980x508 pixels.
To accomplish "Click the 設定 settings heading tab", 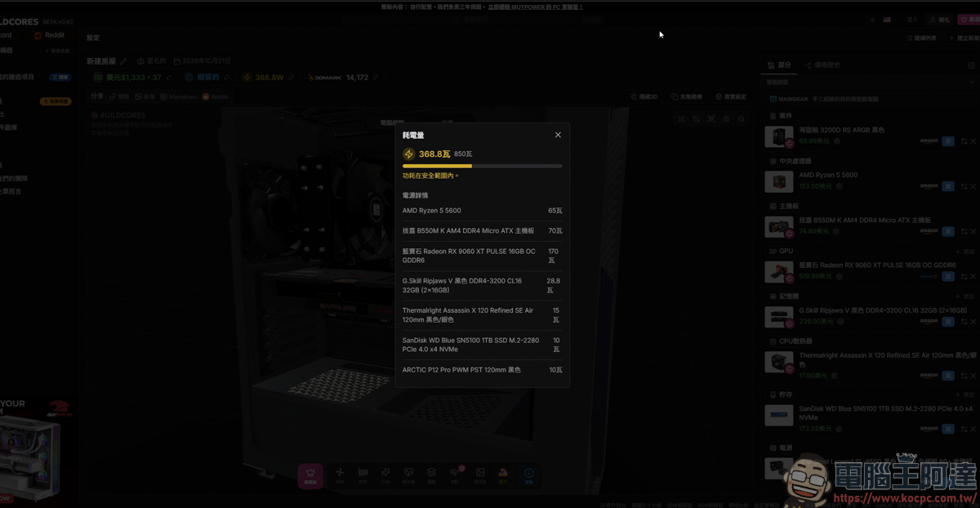I will click(93, 38).
